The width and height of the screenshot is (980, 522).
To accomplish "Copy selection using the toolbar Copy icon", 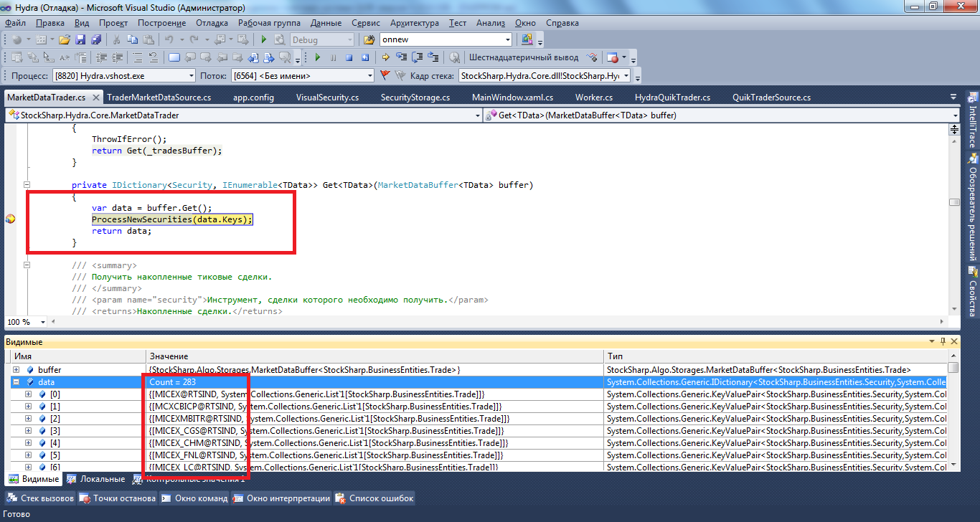I will (133, 39).
